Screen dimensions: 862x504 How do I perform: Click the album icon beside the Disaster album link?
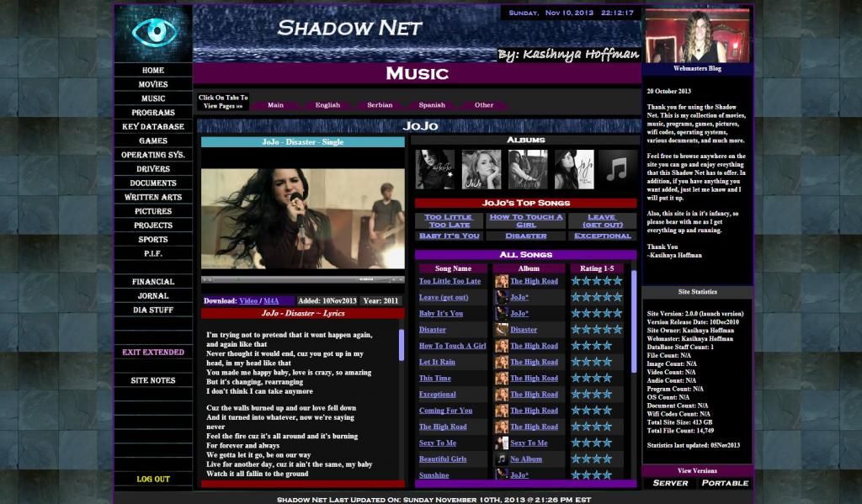502,330
